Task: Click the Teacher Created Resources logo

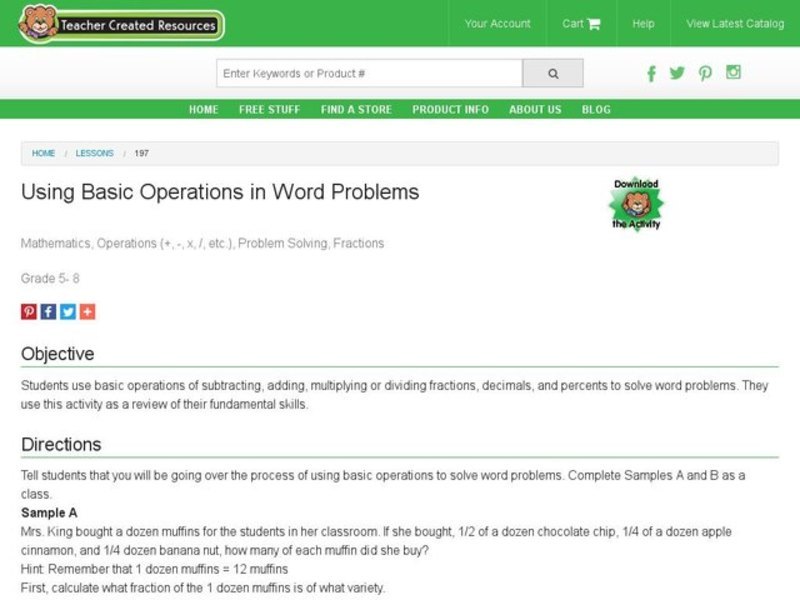Action: 115,25
